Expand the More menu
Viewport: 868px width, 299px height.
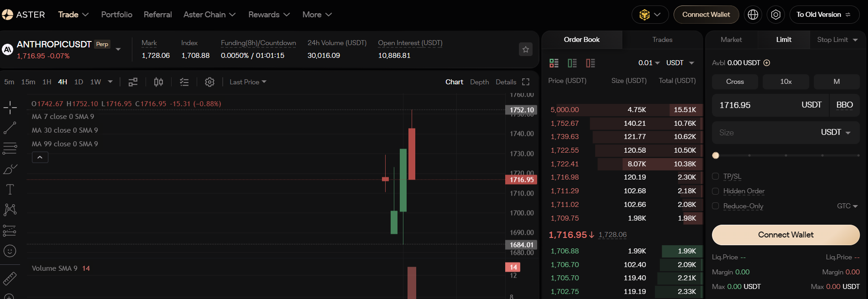pos(317,15)
